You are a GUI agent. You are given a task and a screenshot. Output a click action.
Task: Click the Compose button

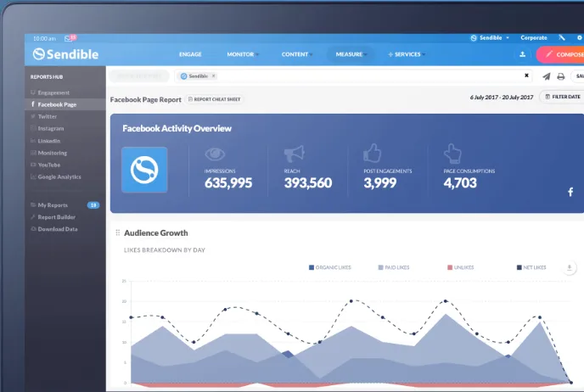click(x=560, y=54)
